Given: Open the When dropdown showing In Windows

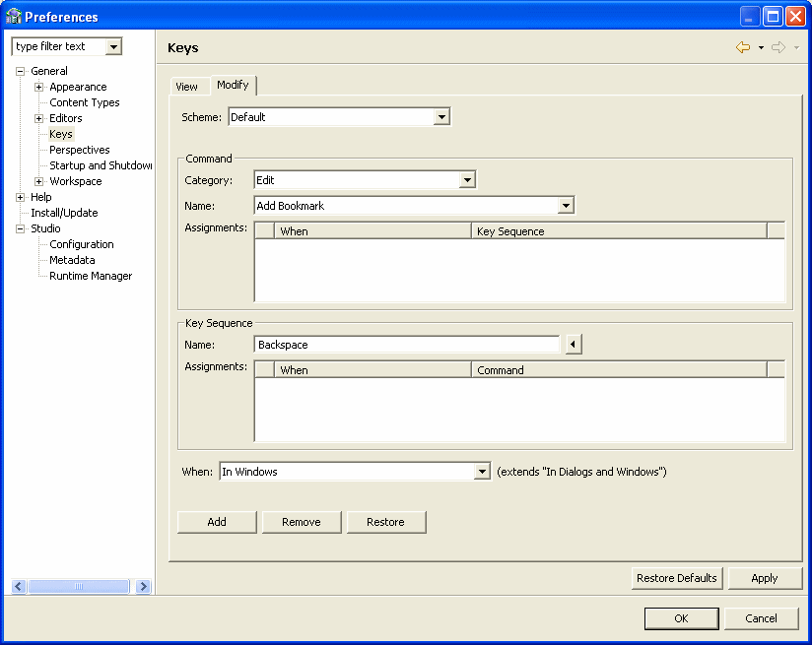Looking at the screenshot, I should 482,471.
